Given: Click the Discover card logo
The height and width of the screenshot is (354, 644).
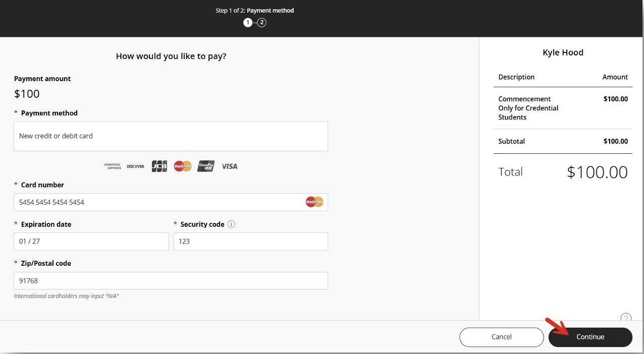Looking at the screenshot, I should click(135, 166).
